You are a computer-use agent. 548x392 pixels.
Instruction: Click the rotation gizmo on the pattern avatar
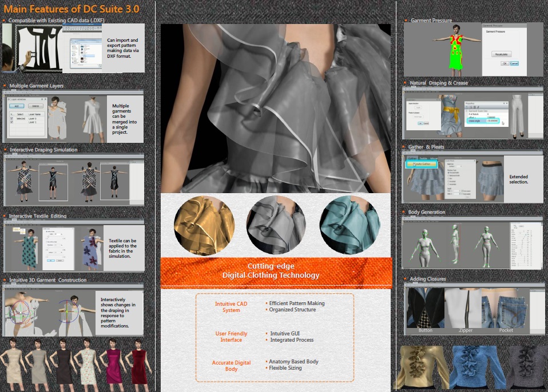click(x=21, y=312)
